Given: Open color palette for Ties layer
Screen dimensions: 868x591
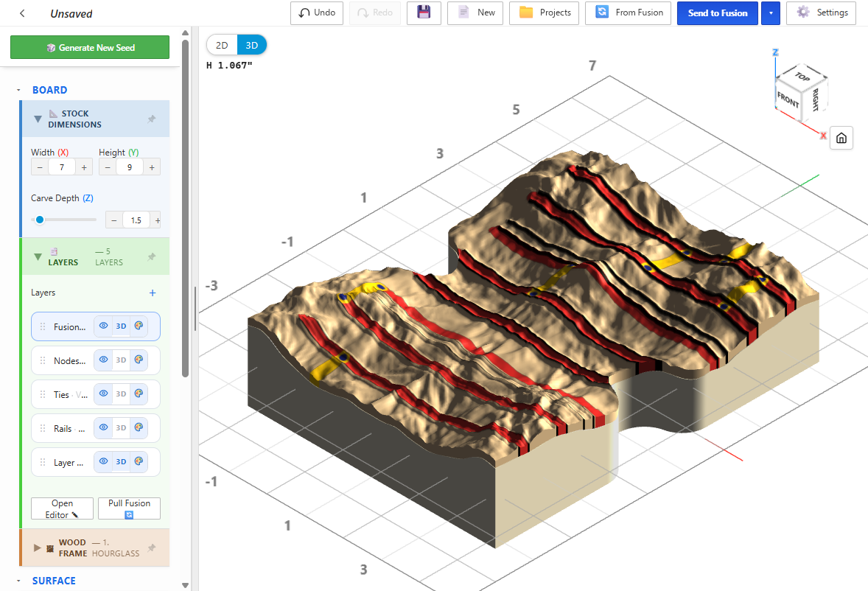Looking at the screenshot, I should click(139, 394).
